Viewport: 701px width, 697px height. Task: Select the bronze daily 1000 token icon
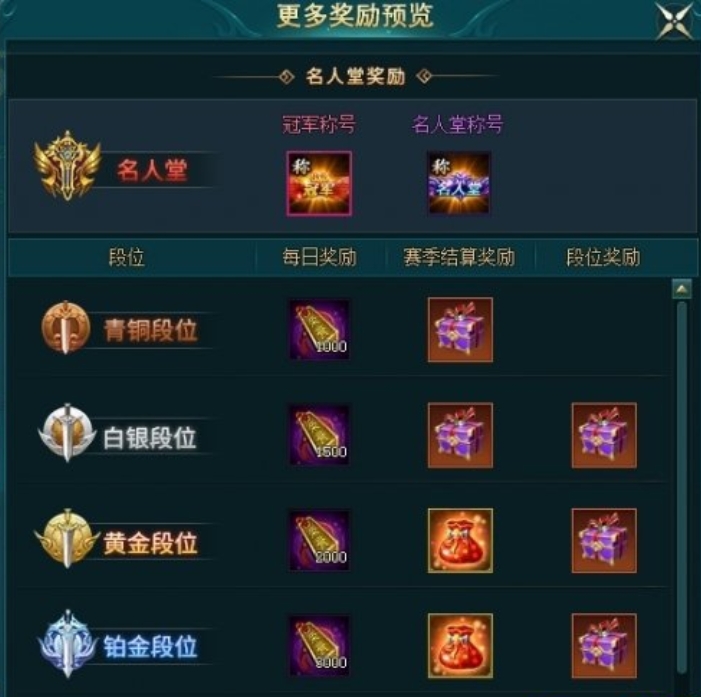tap(319, 330)
